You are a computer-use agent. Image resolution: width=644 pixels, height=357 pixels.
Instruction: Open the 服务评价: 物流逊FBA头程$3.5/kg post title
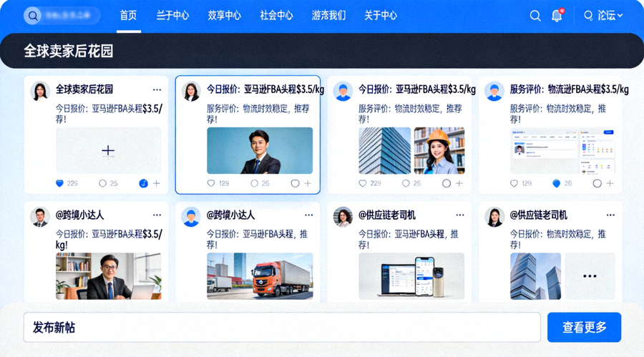(569, 89)
